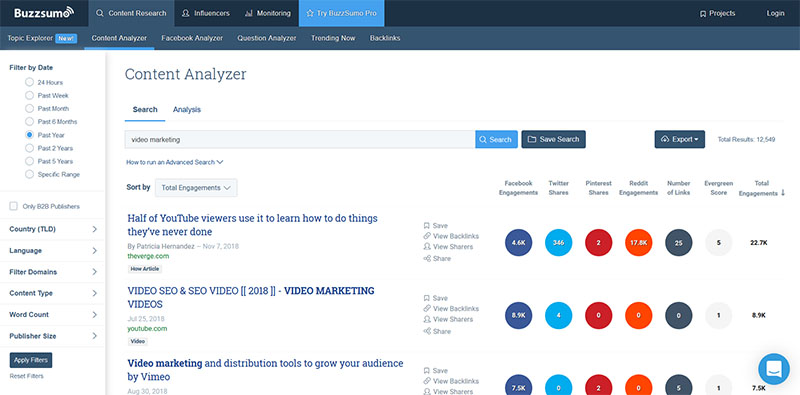Select the Past Year date filter

click(x=29, y=135)
